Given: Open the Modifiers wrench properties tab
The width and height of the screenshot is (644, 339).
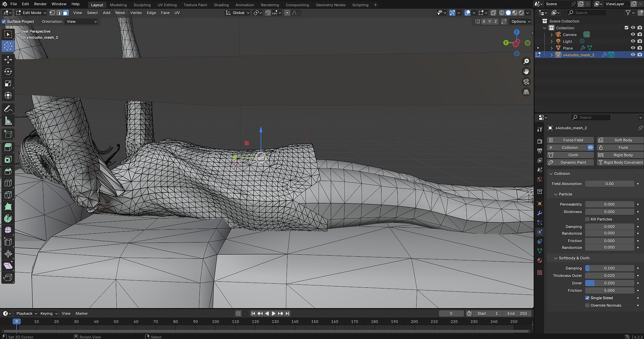Looking at the screenshot, I should [x=540, y=213].
